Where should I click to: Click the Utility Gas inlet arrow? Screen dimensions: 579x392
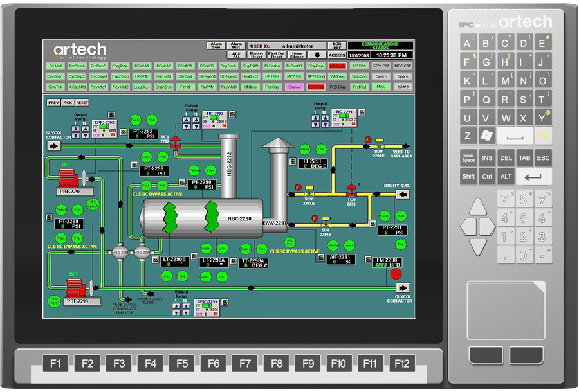tap(402, 195)
